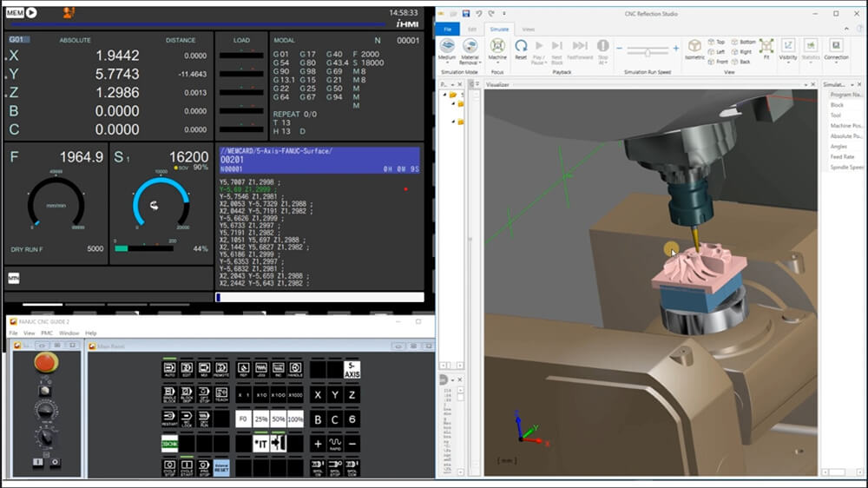Toggle the 5-AXIS mode key

(352, 369)
